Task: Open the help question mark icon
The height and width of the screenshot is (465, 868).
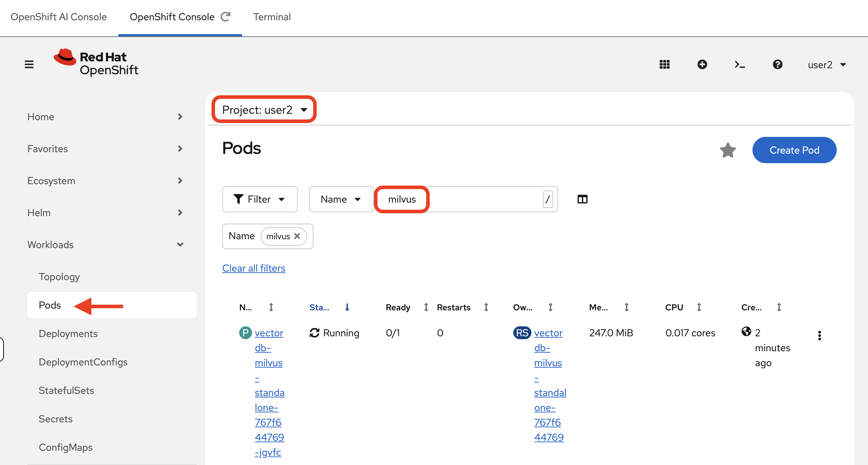Action: pos(778,64)
